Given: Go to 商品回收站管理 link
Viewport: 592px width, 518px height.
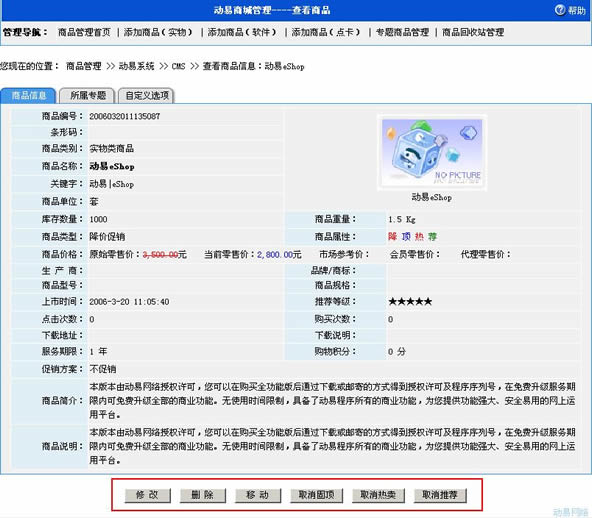Looking at the screenshot, I should pos(473,32).
